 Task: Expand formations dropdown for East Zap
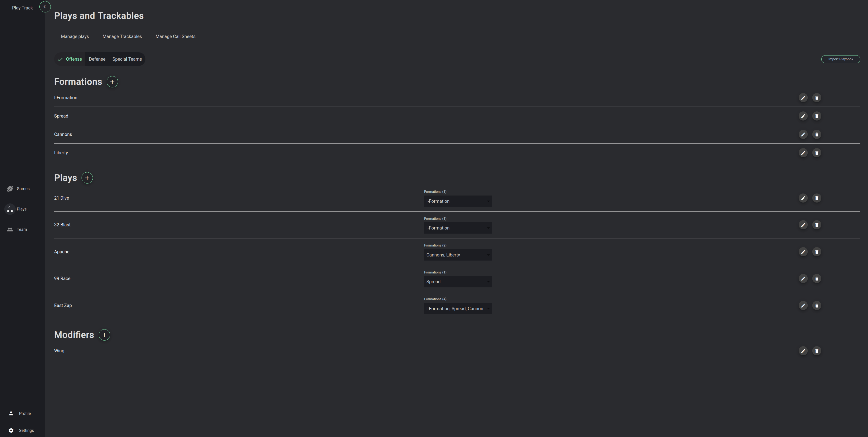pos(458,309)
